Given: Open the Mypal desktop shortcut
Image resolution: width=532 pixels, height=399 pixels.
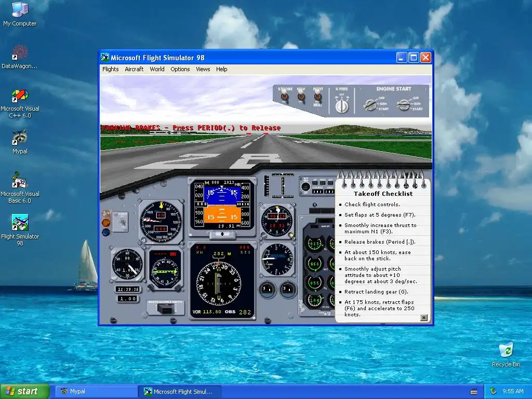Looking at the screenshot, I should (x=20, y=142).
